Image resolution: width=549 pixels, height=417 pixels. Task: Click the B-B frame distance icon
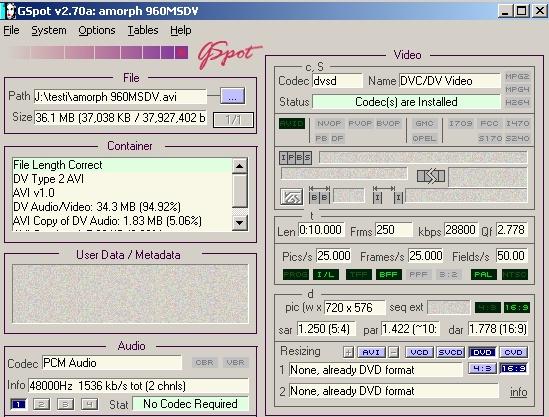pos(319,195)
